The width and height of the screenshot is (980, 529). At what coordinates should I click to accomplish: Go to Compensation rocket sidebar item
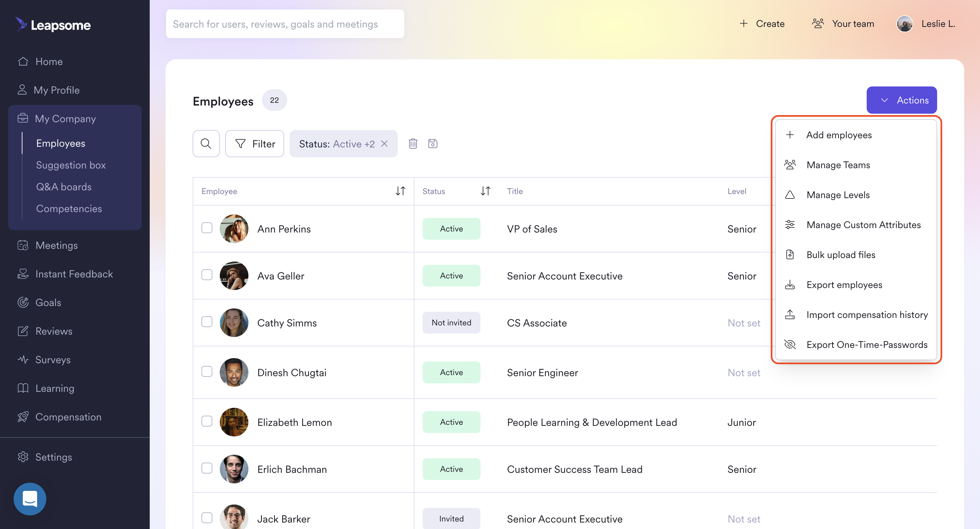coord(68,417)
